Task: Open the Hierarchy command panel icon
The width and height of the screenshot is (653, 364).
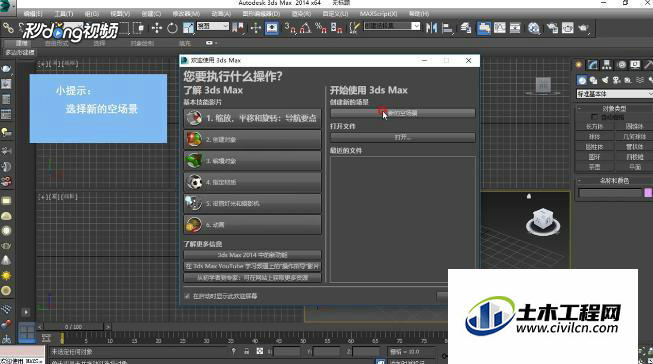Action: point(607,65)
